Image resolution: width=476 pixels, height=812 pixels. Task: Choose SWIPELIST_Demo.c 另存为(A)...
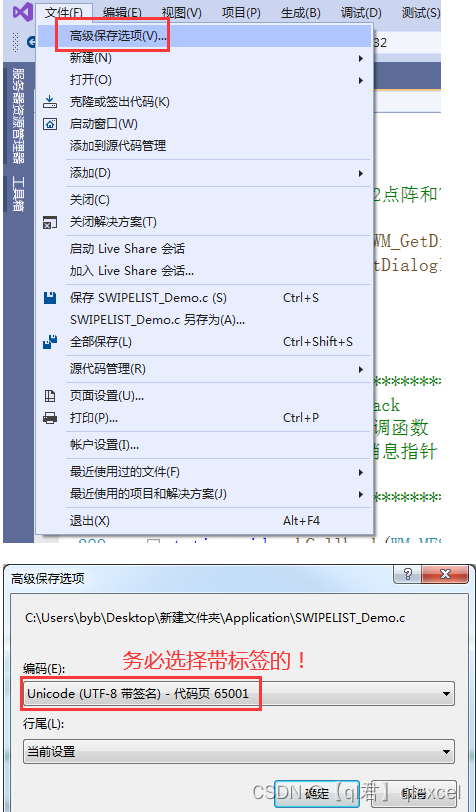coord(205,320)
